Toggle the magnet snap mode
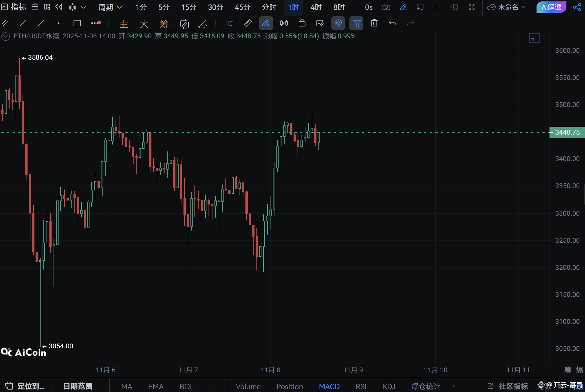The height and width of the screenshot is (392, 585). coord(338,23)
